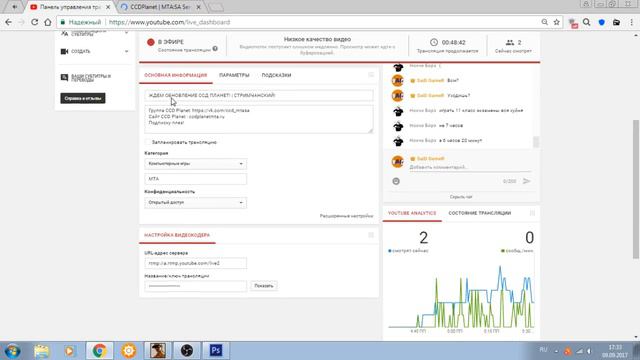Expand the Создать sidebar section
Image resolution: width=640 pixels, height=360 pixels.
tap(127, 51)
